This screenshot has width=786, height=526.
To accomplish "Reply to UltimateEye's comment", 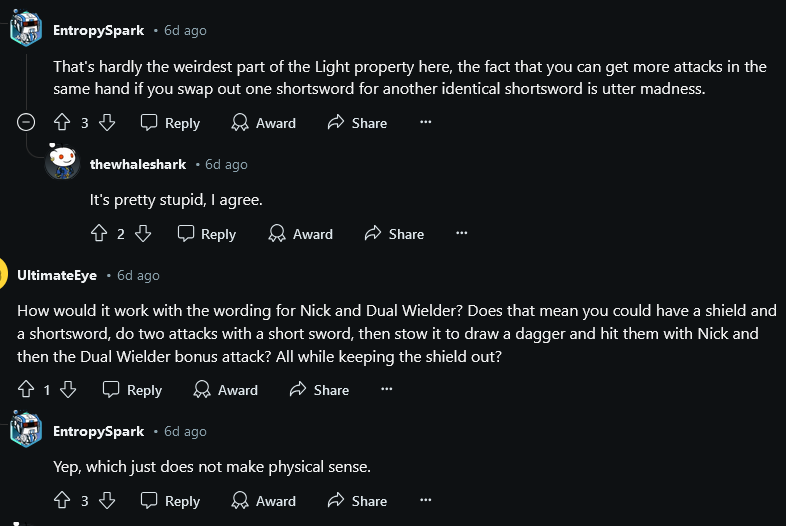I will [132, 390].
